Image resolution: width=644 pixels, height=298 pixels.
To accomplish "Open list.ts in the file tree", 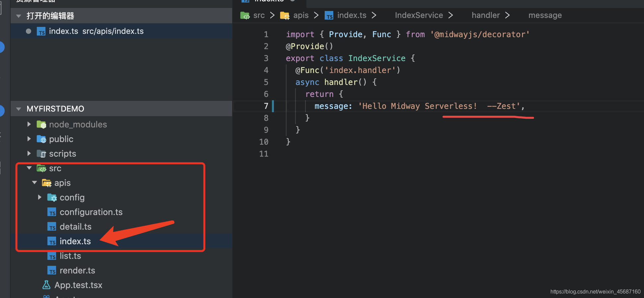I will pos(70,256).
